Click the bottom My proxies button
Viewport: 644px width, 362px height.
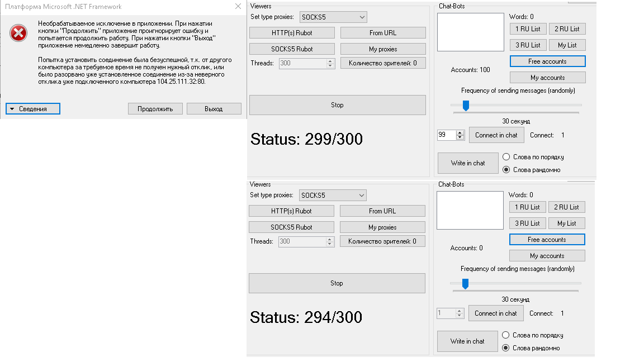382,227
